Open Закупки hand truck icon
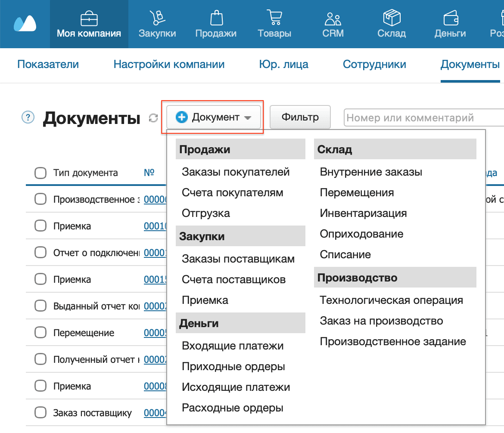The width and height of the screenshot is (504, 433). (157, 18)
